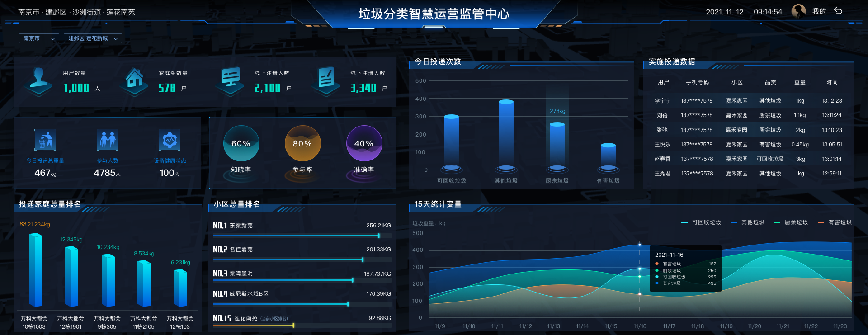Click the 我的 menu label
The image size is (868, 335).
819,11
